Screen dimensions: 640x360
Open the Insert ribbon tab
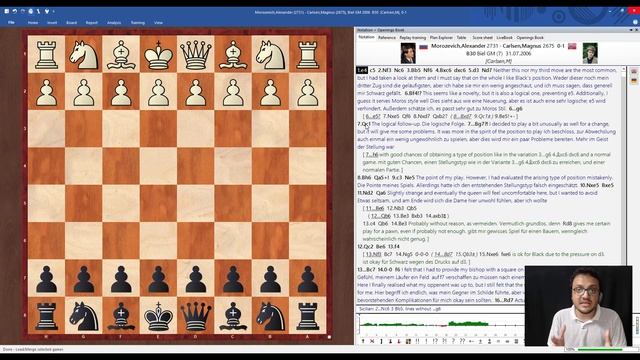[52, 23]
